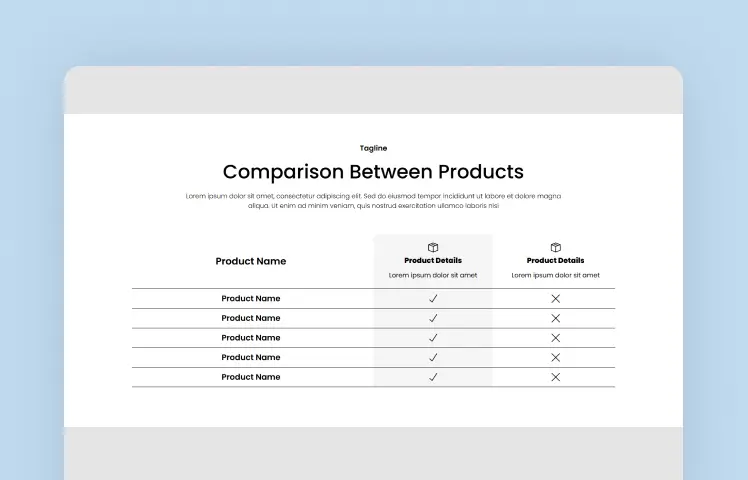Screen dimensions: 748x480
Task: Select the checkmark in the second product row
Action: (x=433, y=318)
